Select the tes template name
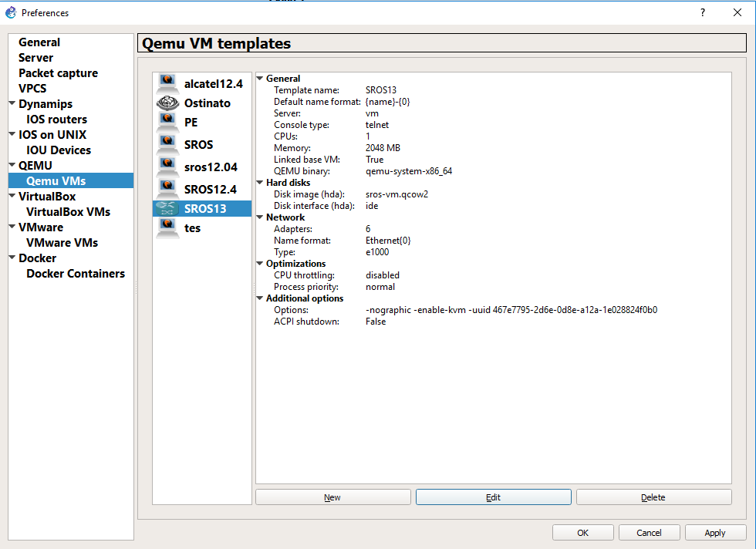Screen dimensions: 756x549 pos(192,228)
